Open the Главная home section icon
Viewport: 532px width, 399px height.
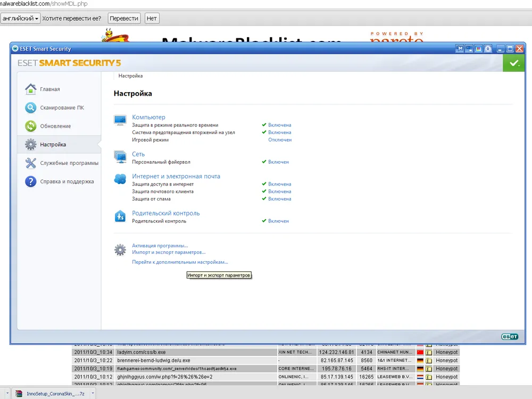(31, 89)
